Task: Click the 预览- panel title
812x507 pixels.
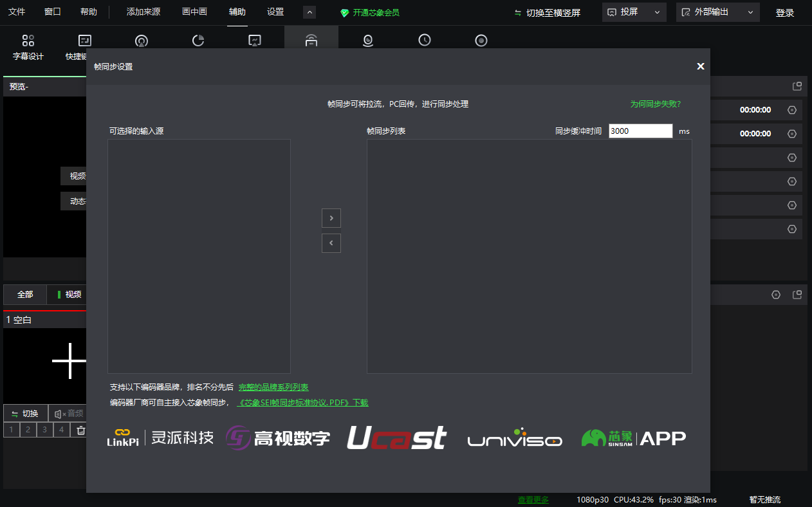Action: point(19,86)
